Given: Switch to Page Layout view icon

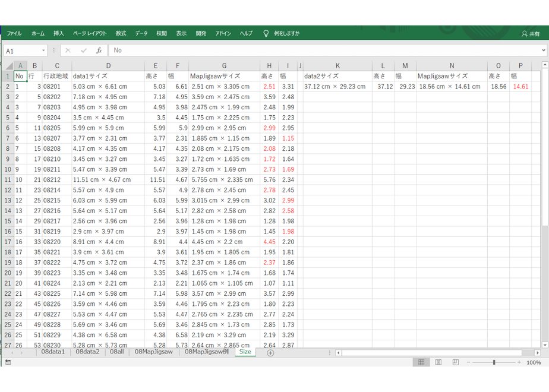Looking at the screenshot, I should pos(438,362).
